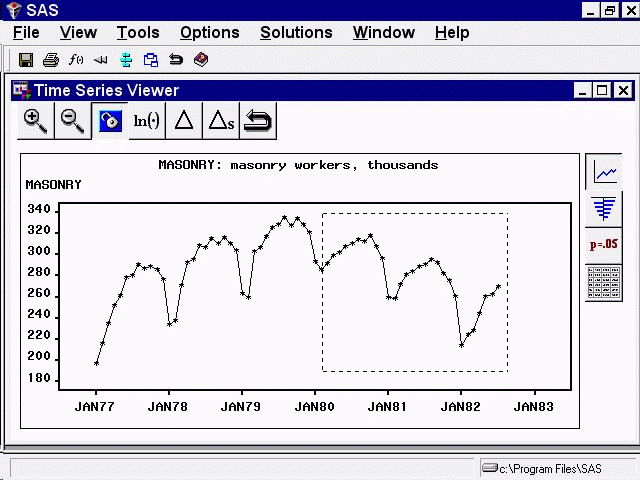Show the time series plot view
Image resolution: width=640 pixels, height=480 pixels.
pyautogui.click(x=604, y=172)
